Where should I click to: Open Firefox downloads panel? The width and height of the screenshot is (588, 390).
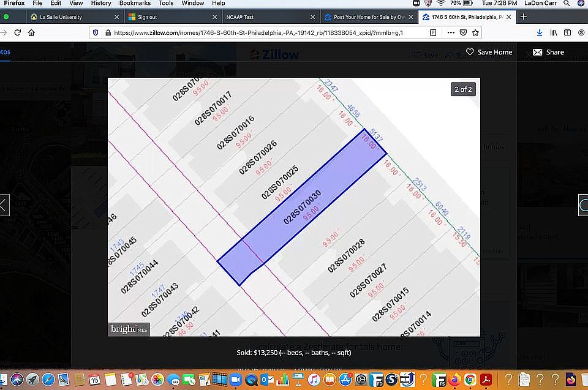click(539, 32)
